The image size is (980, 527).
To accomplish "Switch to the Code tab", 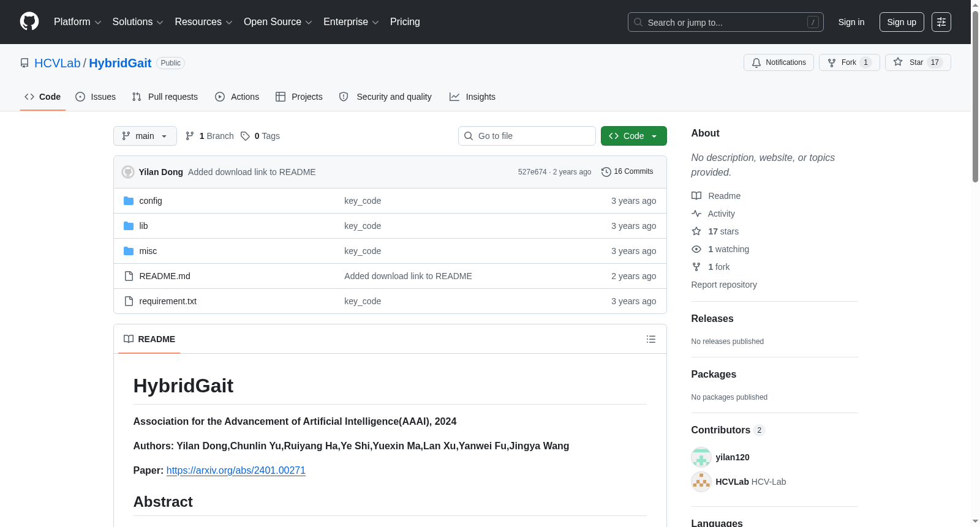I will coord(43,97).
